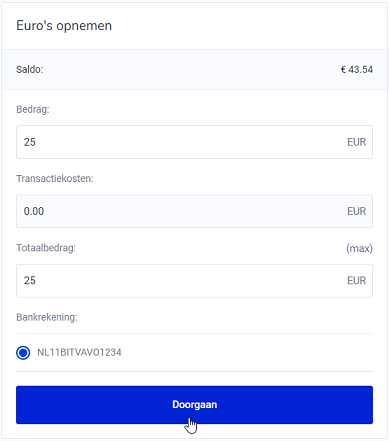Select the NL11BITVAVO1234 bank account radio button
The image size is (389, 441).
point(23,352)
